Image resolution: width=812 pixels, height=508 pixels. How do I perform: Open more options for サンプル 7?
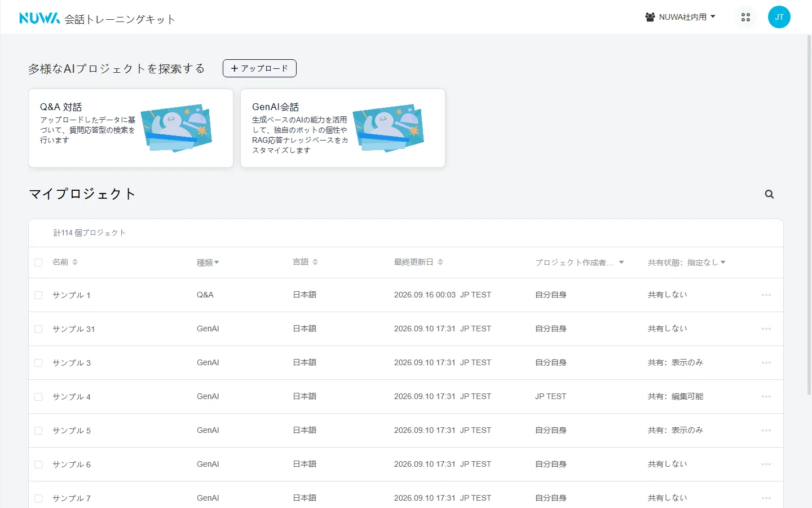tap(766, 498)
